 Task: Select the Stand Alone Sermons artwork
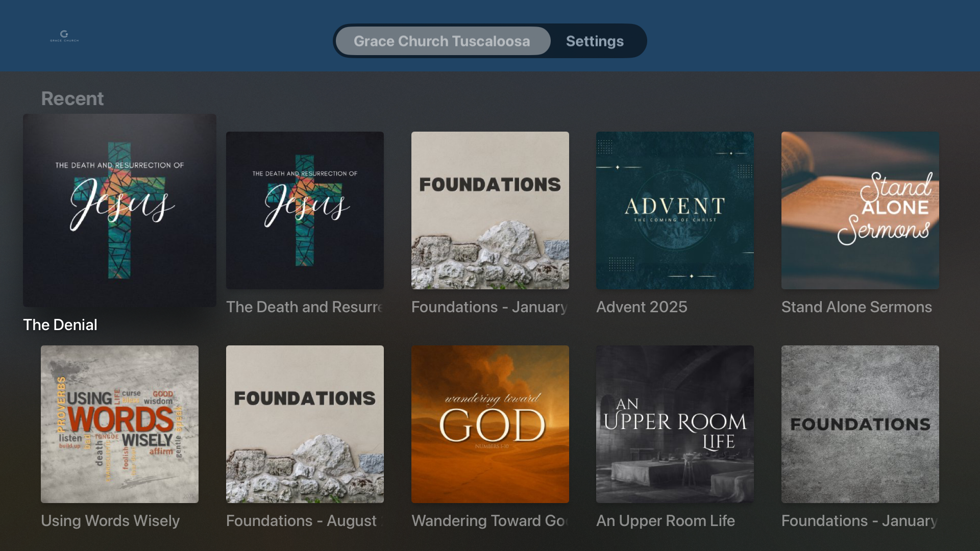(x=860, y=210)
